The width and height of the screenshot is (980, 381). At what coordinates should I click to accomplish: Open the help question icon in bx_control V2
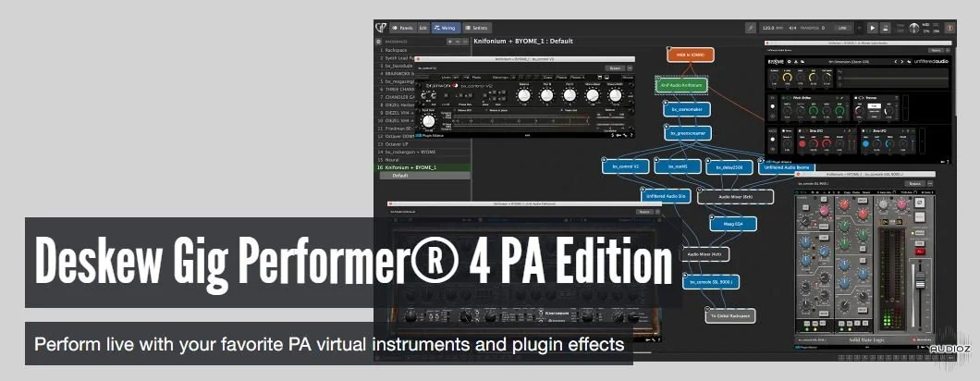pyautogui.click(x=631, y=134)
